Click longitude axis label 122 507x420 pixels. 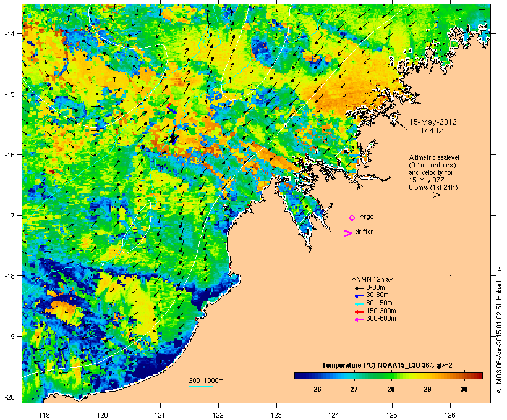tap(218, 415)
